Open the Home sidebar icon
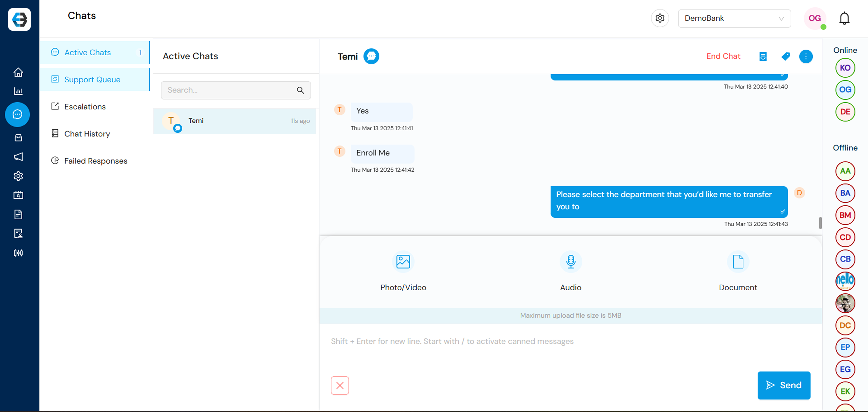Viewport: 868px width, 412px height. coord(18,72)
